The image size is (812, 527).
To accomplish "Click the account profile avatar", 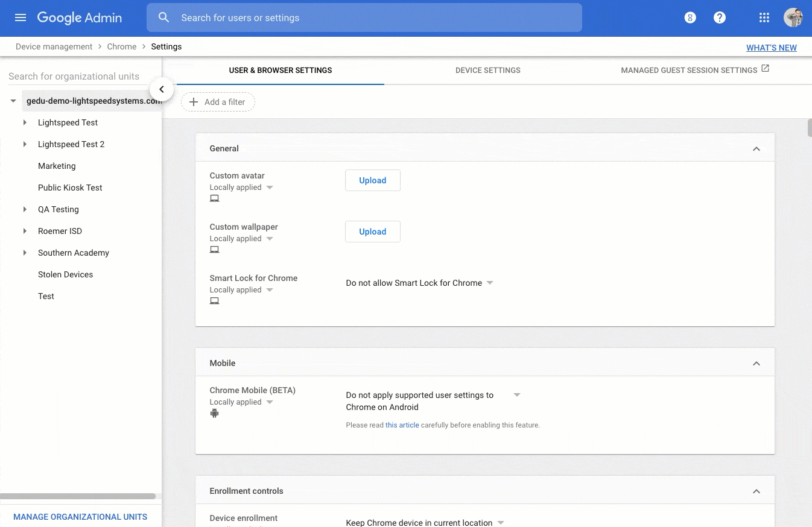I will (793, 17).
